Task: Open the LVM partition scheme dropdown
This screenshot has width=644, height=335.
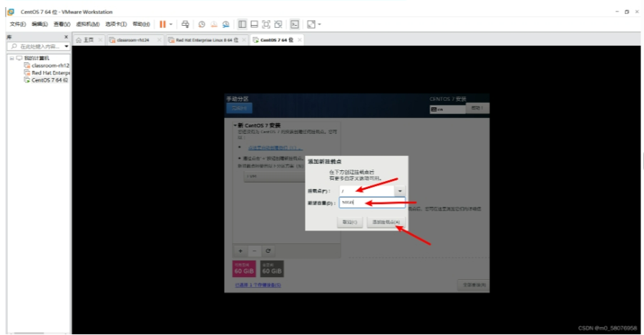Action: [274, 176]
